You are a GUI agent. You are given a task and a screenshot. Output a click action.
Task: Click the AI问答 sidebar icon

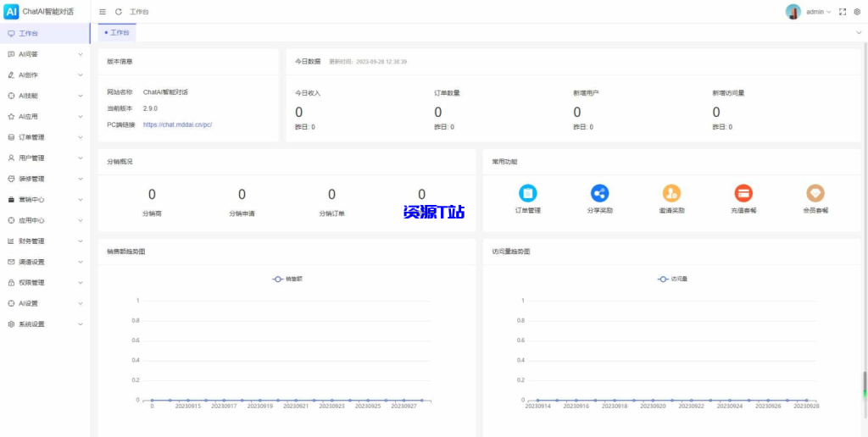11,54
